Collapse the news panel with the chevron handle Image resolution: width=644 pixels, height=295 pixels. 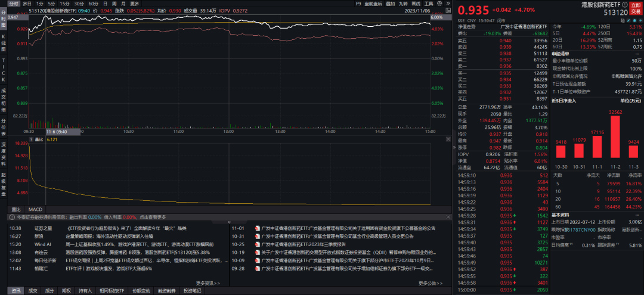(229, 221)
